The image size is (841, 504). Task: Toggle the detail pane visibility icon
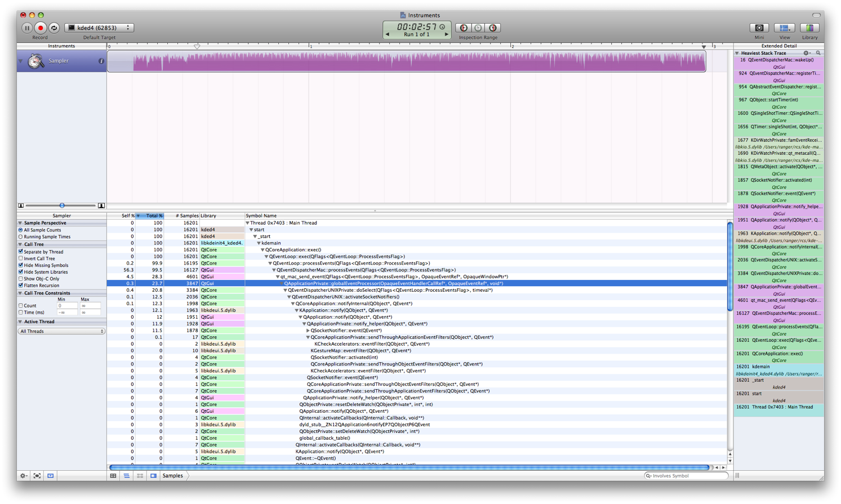click(51, 476)
